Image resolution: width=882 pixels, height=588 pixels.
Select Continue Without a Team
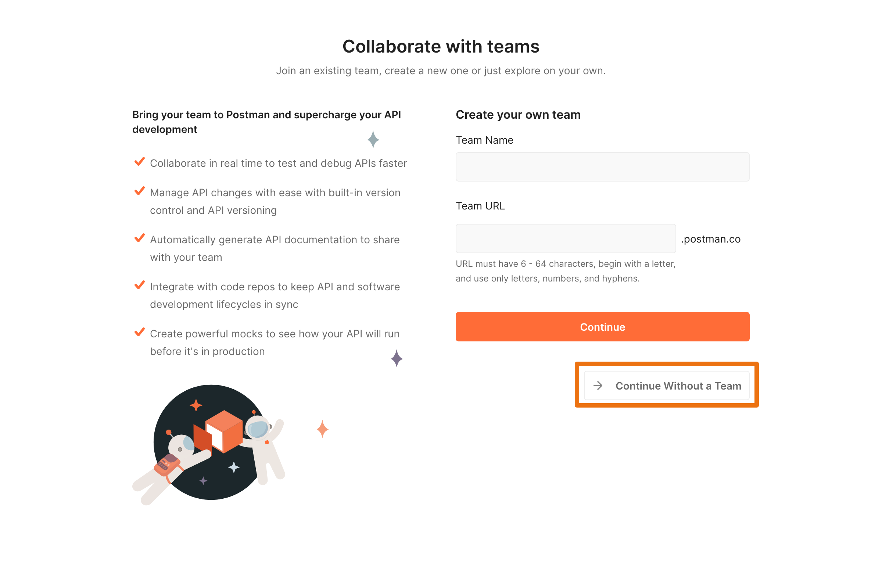tap(666, 386)
